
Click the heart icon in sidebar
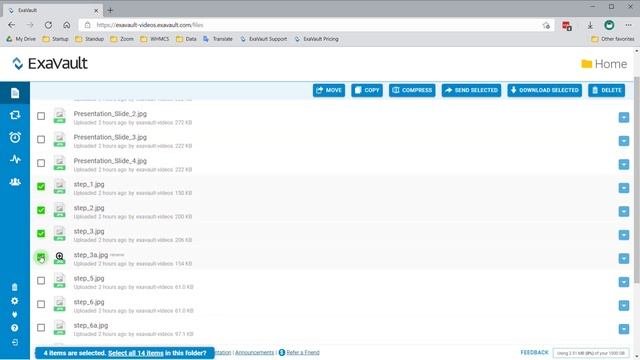point(15,314)
